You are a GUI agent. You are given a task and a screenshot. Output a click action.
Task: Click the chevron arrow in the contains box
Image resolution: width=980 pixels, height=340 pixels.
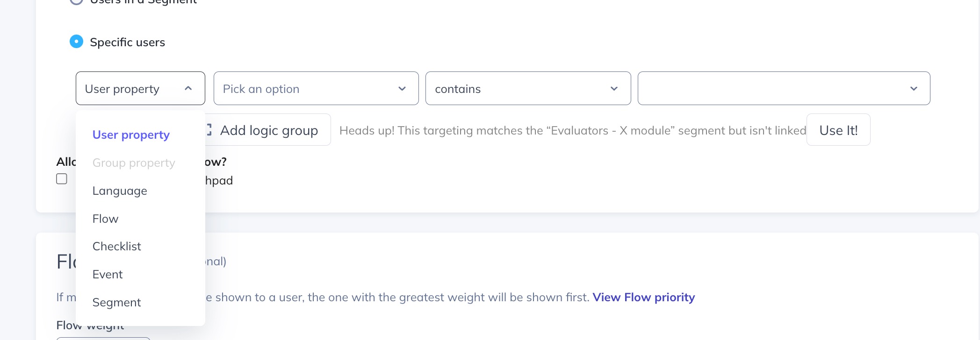[614, 89]
